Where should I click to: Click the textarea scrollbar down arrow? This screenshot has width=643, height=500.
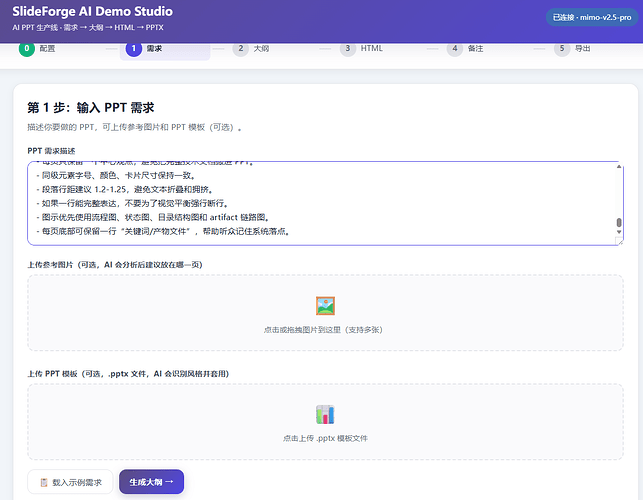coord(619,232)
